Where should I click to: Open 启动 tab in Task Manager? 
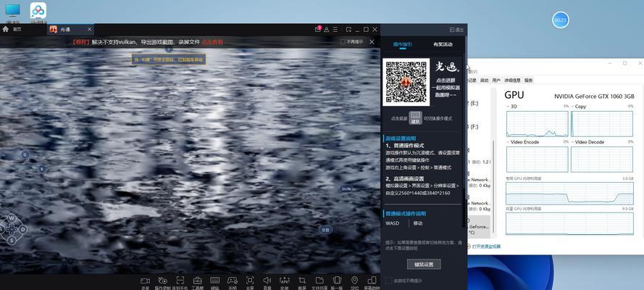[485, 80]
